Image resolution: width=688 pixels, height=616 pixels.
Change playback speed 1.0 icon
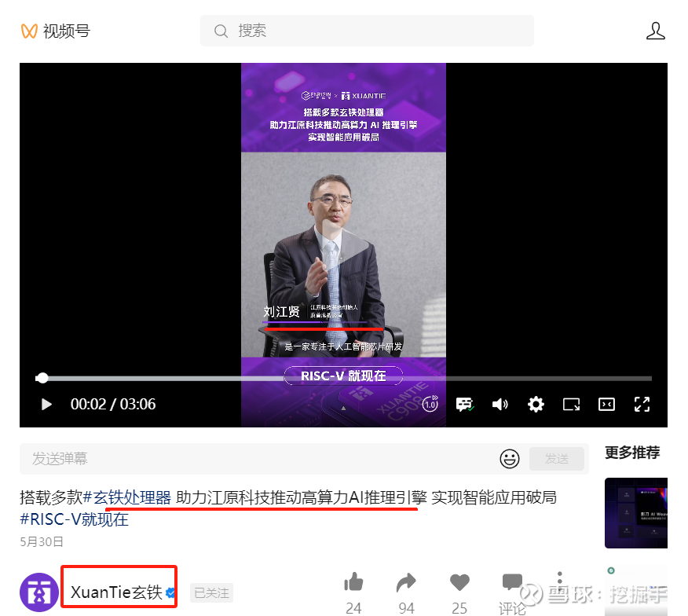coord(430,404)
